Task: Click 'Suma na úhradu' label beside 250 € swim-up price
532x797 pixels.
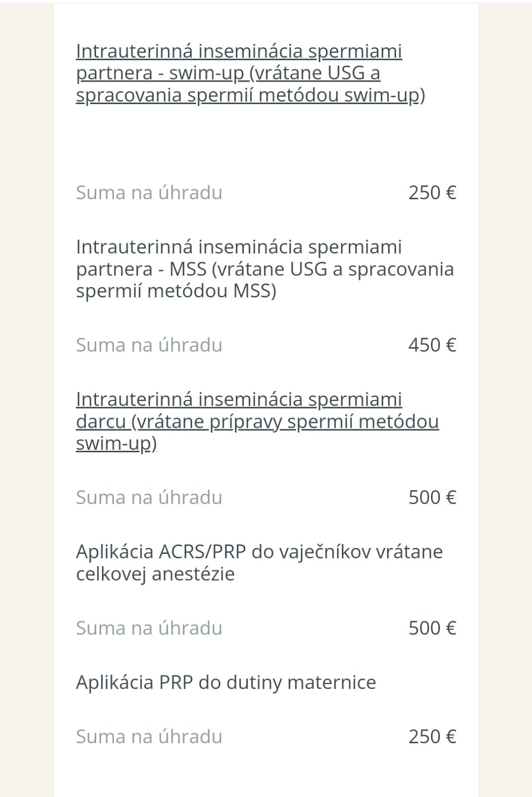Action: tap(149, 193)
